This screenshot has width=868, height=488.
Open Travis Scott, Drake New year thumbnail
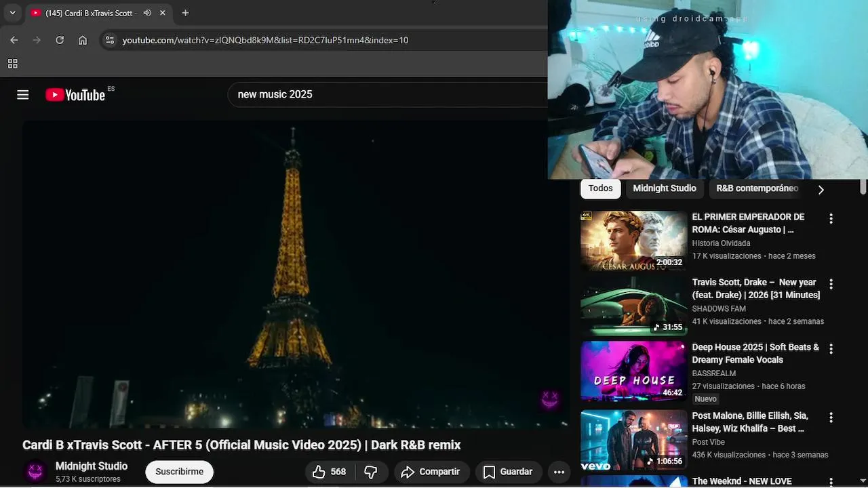click(634, 306)
